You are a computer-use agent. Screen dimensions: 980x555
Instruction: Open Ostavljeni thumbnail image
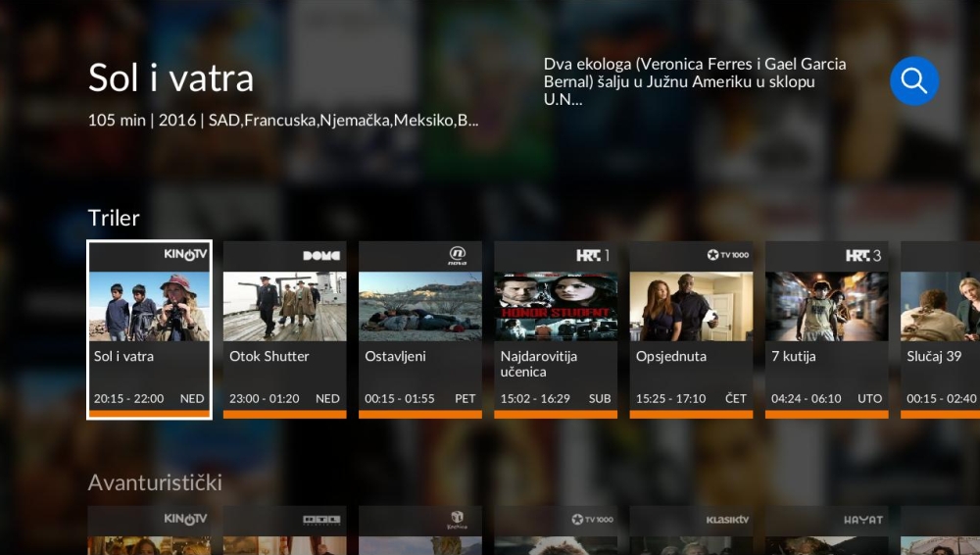click(x=420, y=306)
